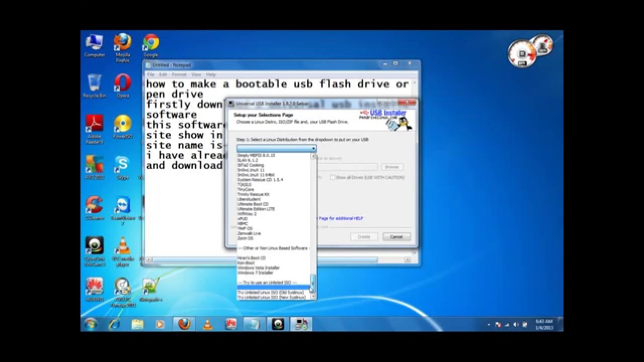
Task: Switch to Notepad on the taskbar
Action: [x=255, y=324]
